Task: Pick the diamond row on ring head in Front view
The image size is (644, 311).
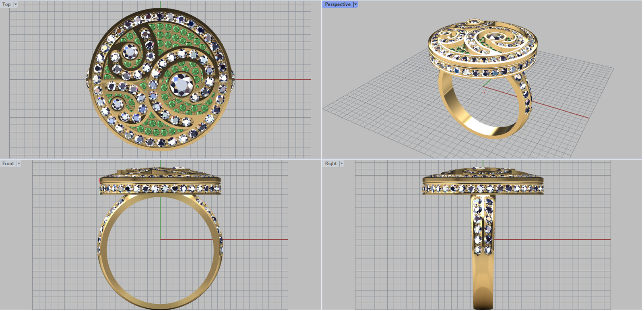Action: coord(160,189)
